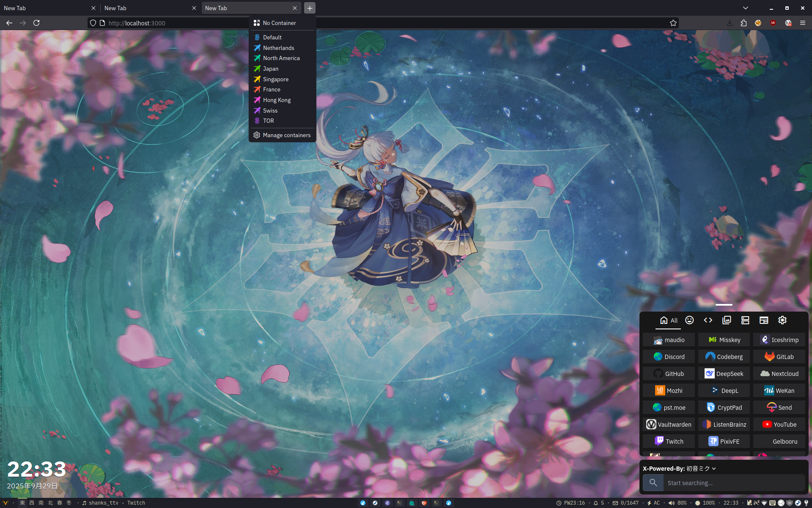Open the YouTube shortcut

[x=779, y=424]
